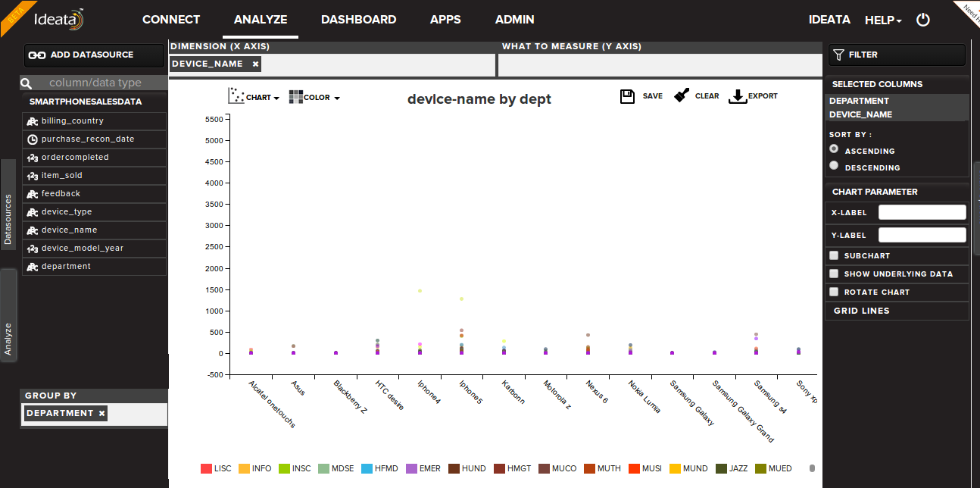Click the download Export icon
This screenshot has width=980, height=488.
[737, 96]
